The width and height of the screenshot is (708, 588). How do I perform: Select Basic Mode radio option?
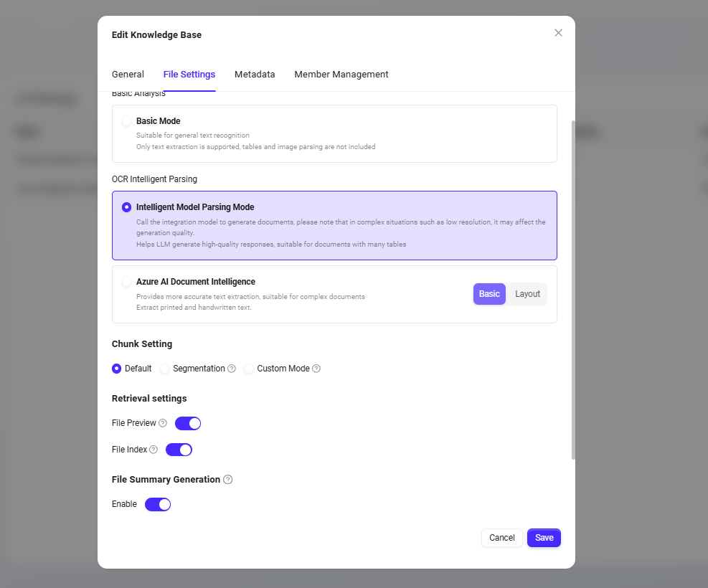pos(127,121)
